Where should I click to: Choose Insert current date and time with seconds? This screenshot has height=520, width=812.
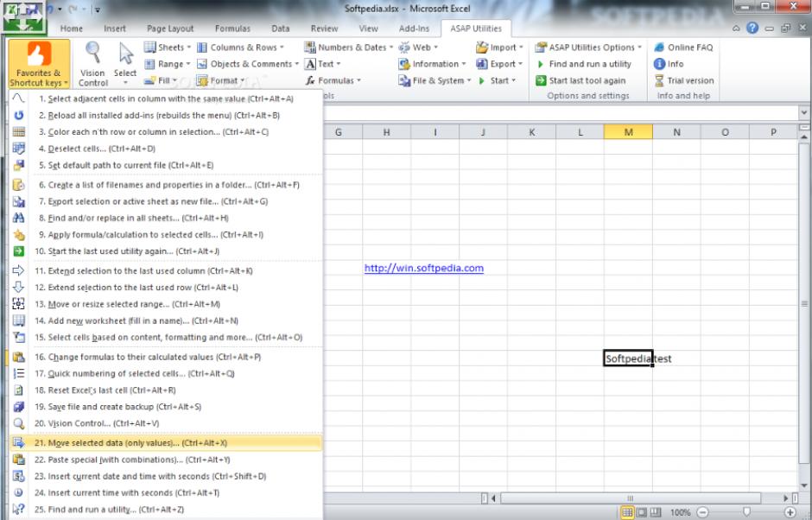(166, 475)
